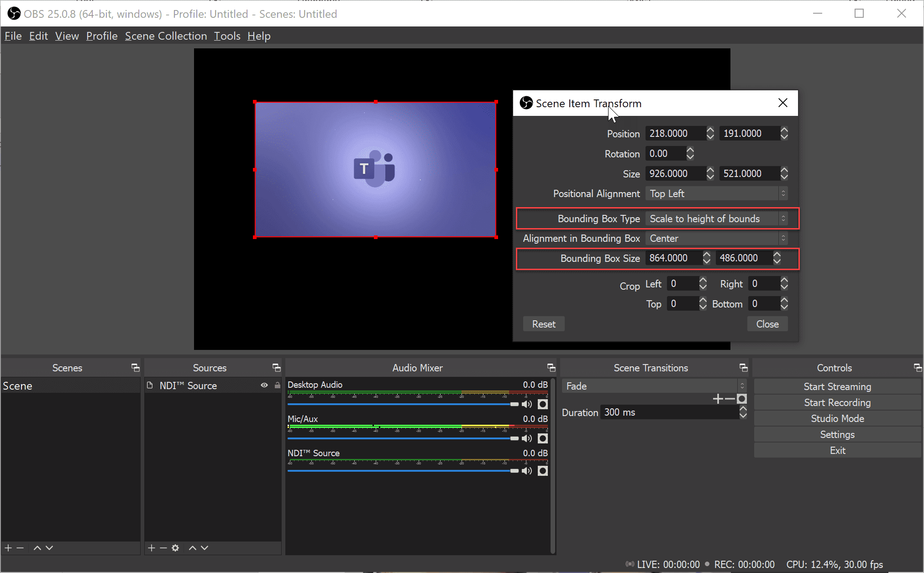The image size is (924, 573).
Task: Move source up in Sources list
Action: [193, 547]
